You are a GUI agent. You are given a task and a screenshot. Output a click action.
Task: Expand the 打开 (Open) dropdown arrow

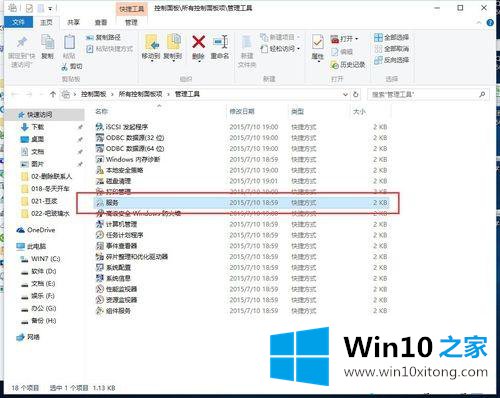[357, 39]
